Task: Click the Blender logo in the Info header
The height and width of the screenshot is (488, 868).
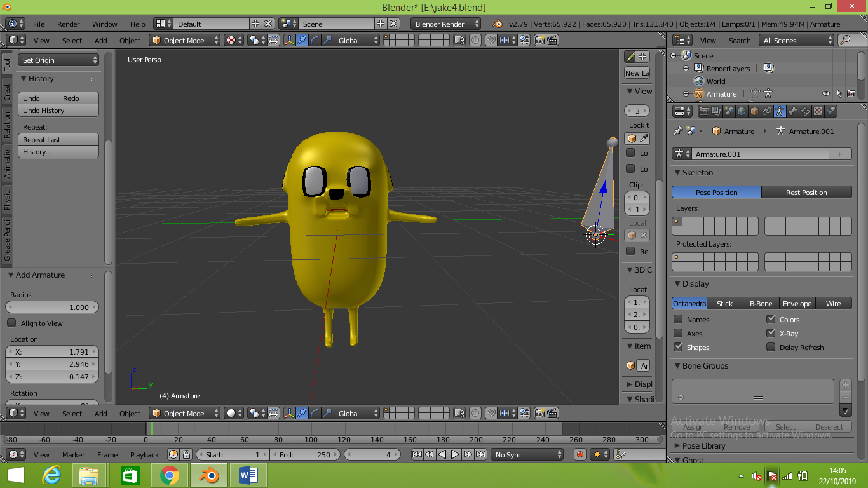Action: [x=498, y=24]
